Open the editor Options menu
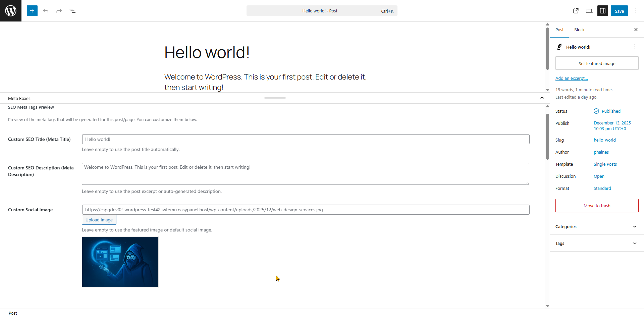The image size is (644, 317). pos(636,10)
